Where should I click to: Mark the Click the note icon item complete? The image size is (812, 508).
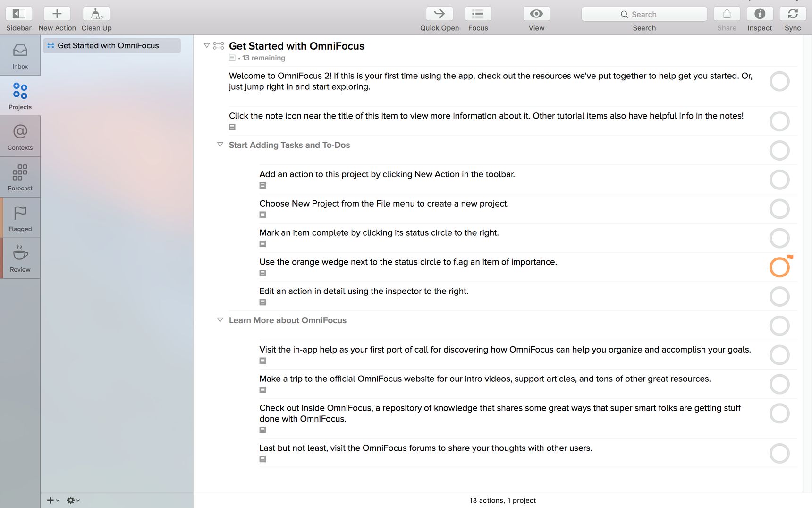pyautogui.click(x=779, y=121)
